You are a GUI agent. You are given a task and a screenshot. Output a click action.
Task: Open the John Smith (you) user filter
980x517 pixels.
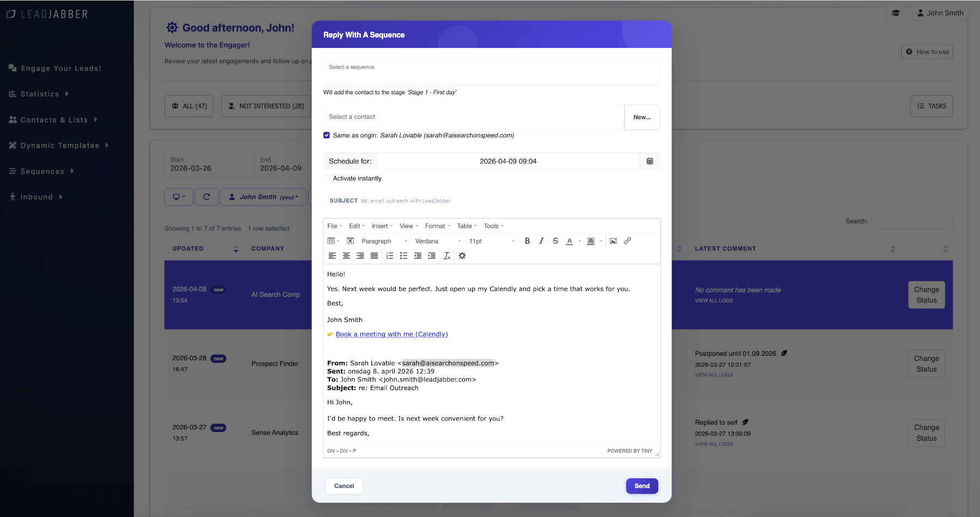pyautogui.click(x=263, y=197)
